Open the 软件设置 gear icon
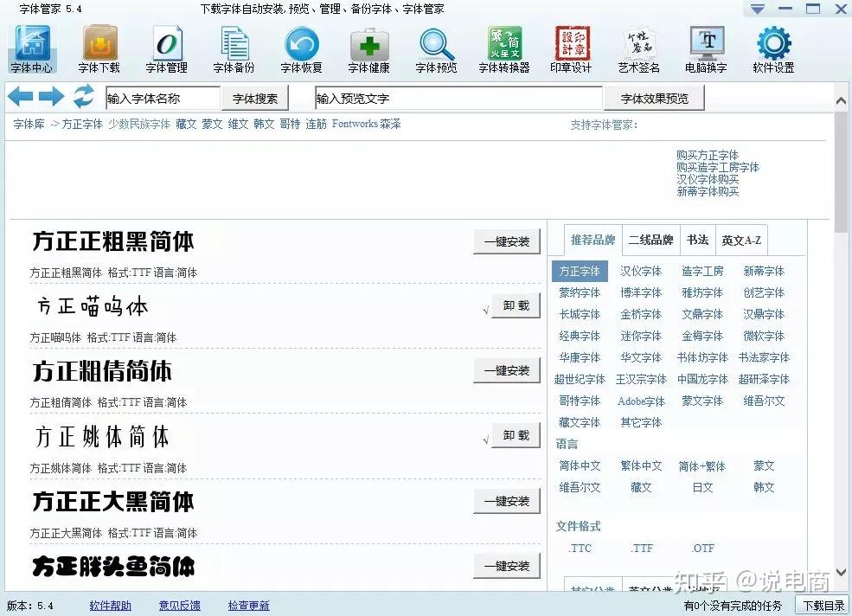The width and height of the screenshot is (852, 616). (x=773, y=49)
